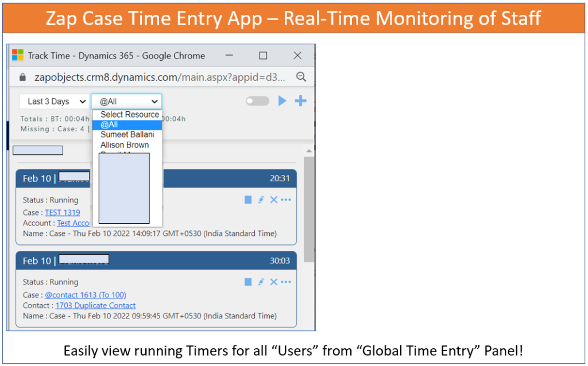588x366 pixels.
Task: Click the vertical scrollbar thumb of entries list
Action: 308,209
